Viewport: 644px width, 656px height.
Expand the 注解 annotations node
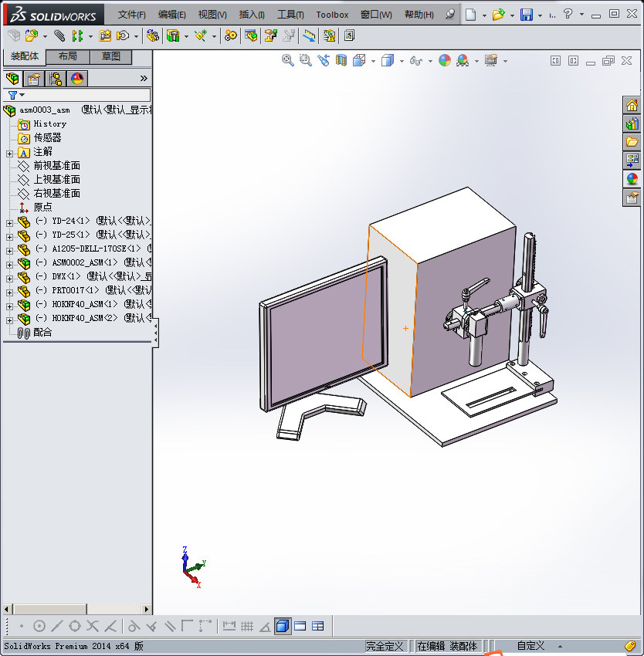click(9, 154)
